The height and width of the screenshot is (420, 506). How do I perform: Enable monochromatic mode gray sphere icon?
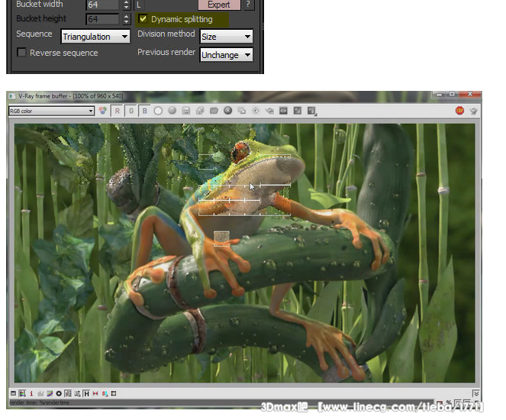(x=172, y=111)
